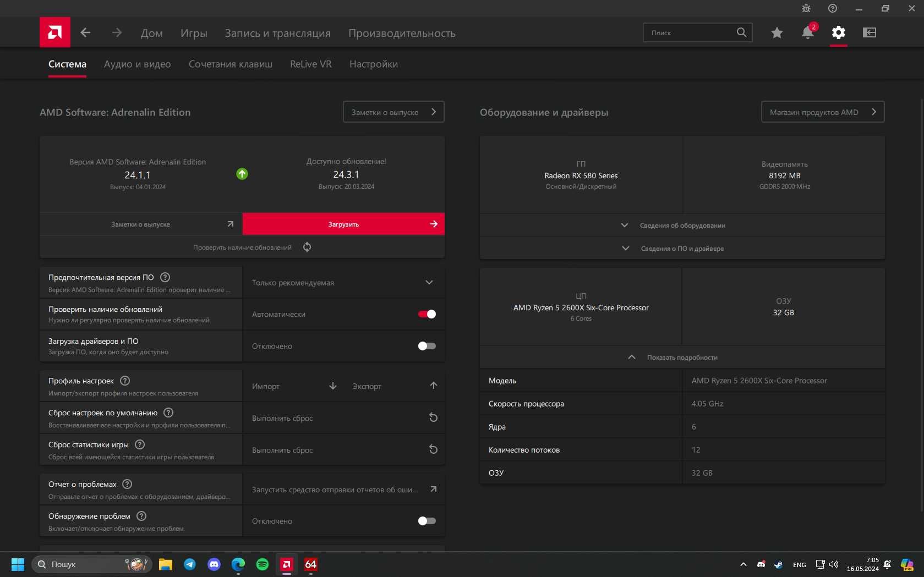Screen dimensions: 924x577
Task: Switch to Настройки tab
Action: (x=374, y=64)
